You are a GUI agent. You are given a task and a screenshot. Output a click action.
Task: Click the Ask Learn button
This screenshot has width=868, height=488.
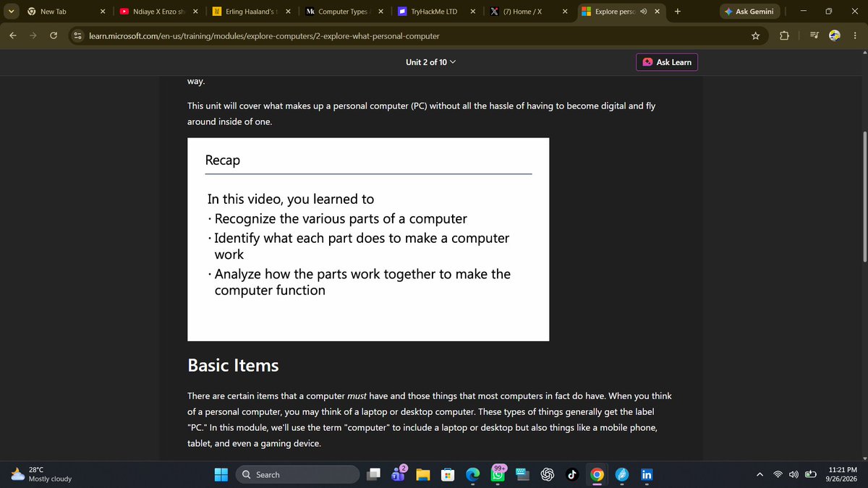[667, 62]
